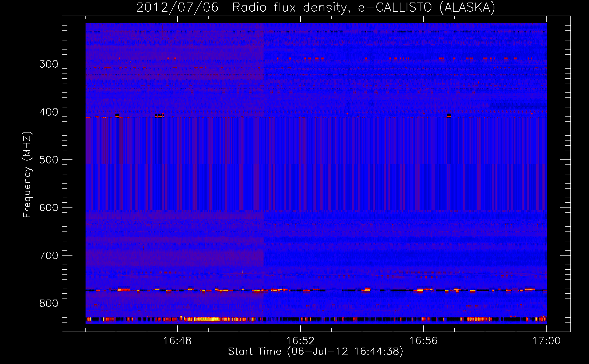Click the 17:00 time tick label
This screenshot has width=589, height=364.
[546, 341]
